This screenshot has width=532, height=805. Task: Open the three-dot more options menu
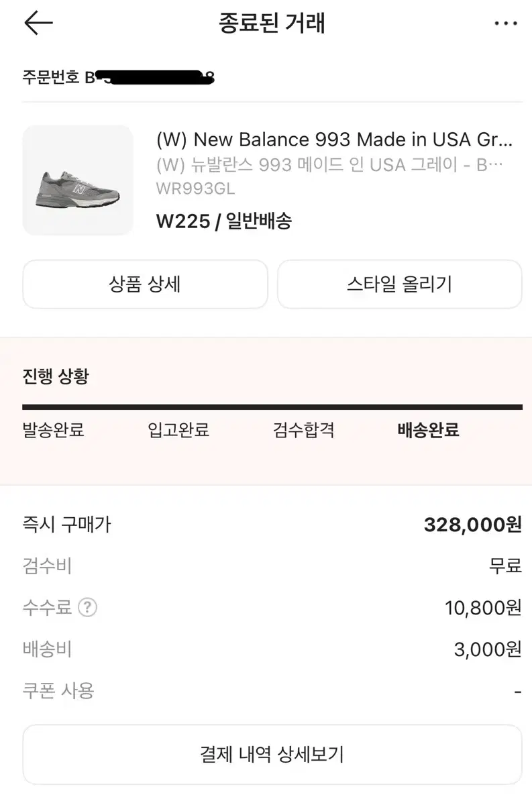(x=505, y=23)
